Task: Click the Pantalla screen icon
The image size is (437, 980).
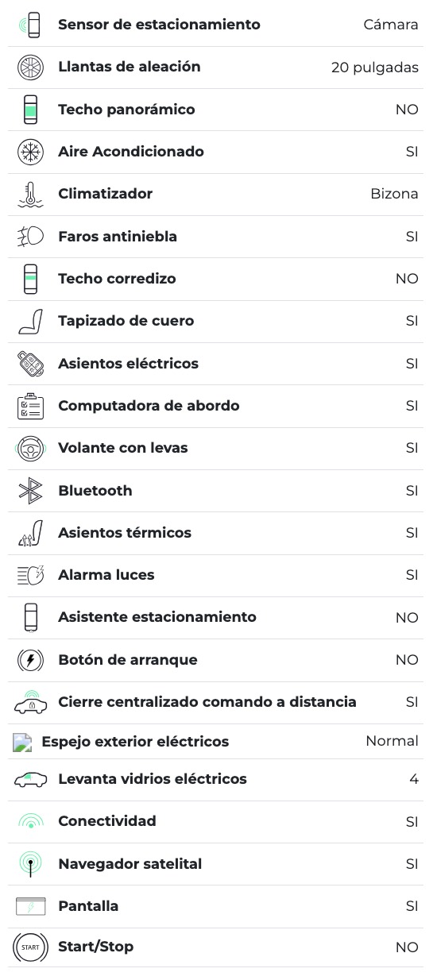Action: point(30,906)
